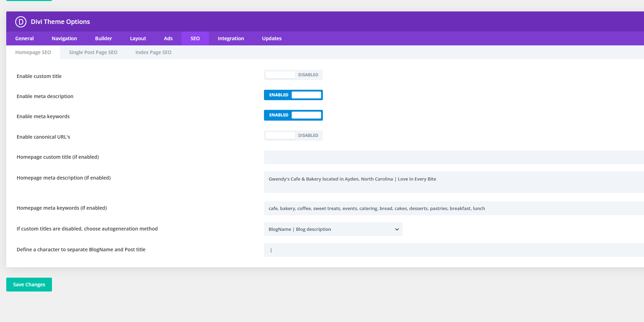The width and height of the screenshot is (644, 322).
Task: Click the 'choose autogeneration method' label
Action: 87,229
